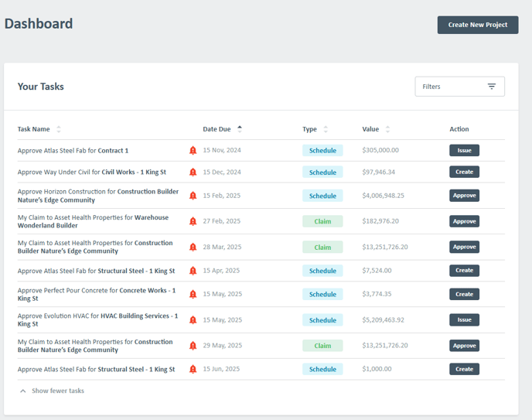
Task: Click overdue bell icon for 29 May, 2025
Action: pyautogui.click(x=193, y=346)
